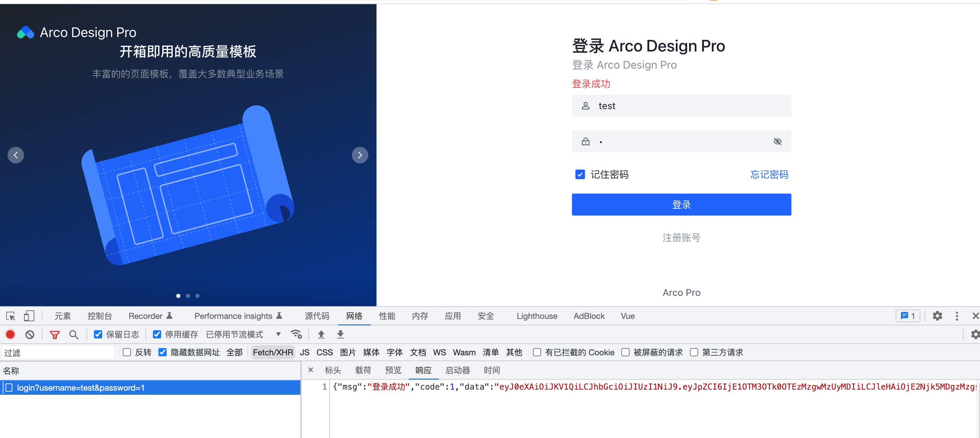Image resolution: width=980 pixels, height=438 pixels.
Task: Select the first carousel indicator dot
Action: (x=178, y=296)
